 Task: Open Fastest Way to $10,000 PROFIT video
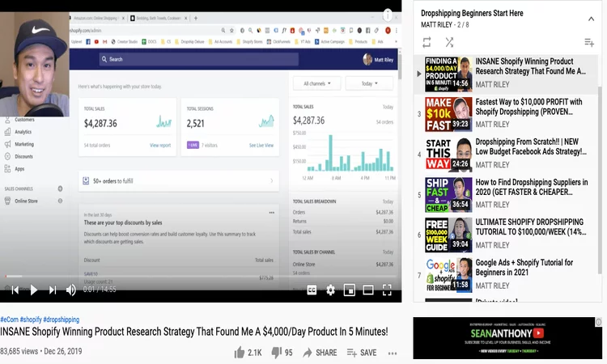(x=507, y=114)
